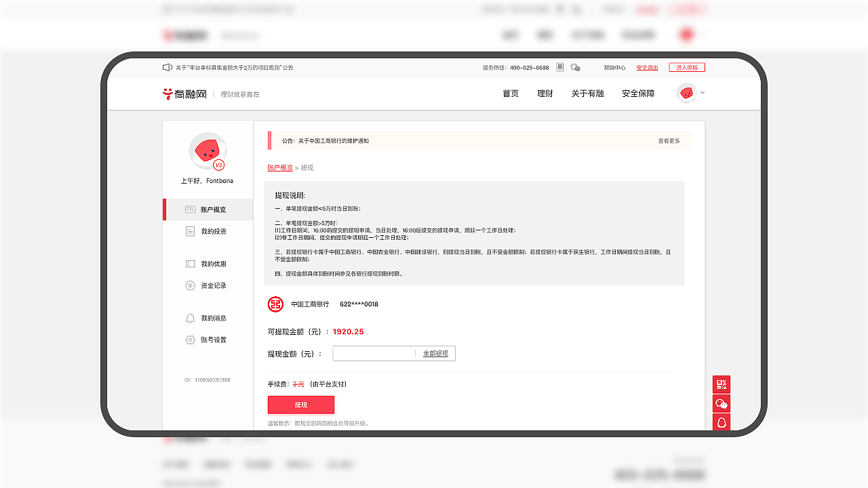Click the V3 member level badge
This screenshot has width=868, height=488.
click(x=218, y=165)
